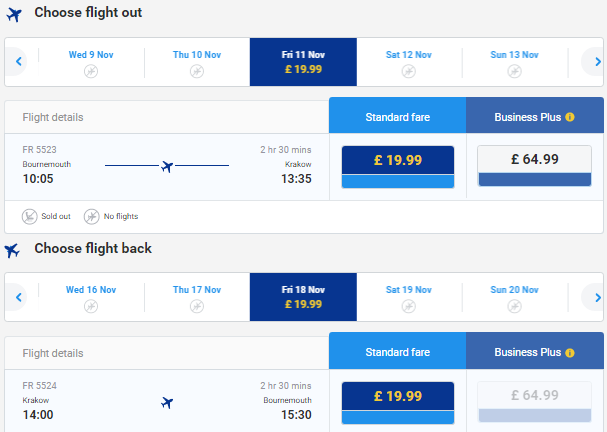
Task: Select return Standard fare £19.99 price
Action: (398, 403)
